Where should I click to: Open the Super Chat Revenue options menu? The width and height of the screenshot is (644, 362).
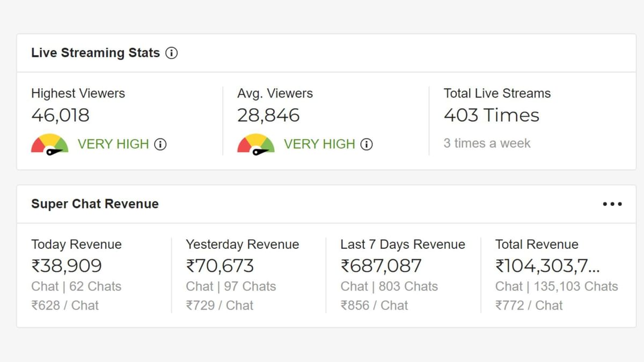coord(612,204)
